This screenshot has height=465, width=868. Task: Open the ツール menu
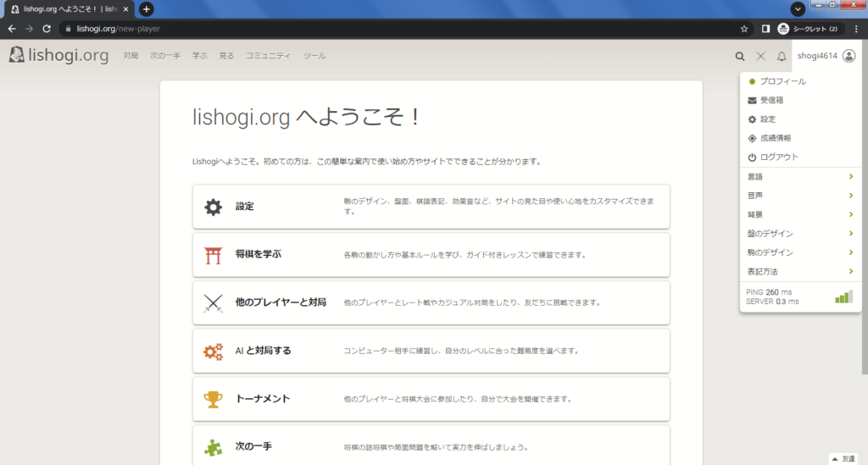[x=314, y=56]
